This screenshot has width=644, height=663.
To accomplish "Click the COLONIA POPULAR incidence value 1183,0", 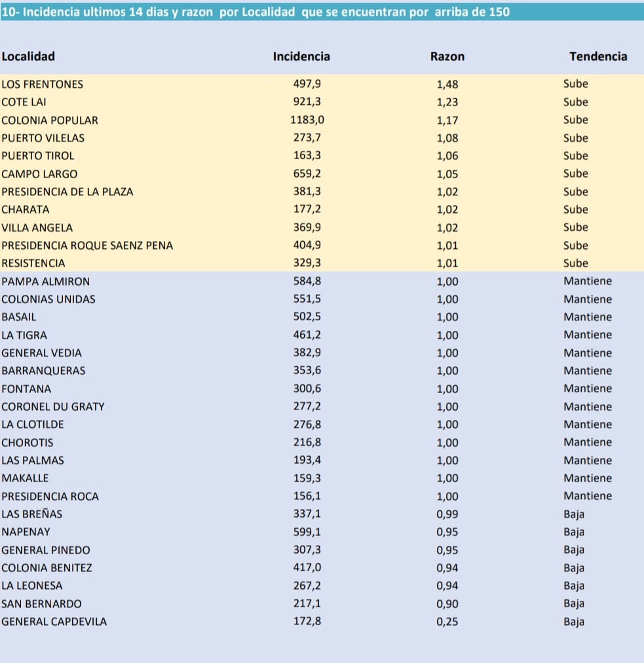I will [307, 120].
